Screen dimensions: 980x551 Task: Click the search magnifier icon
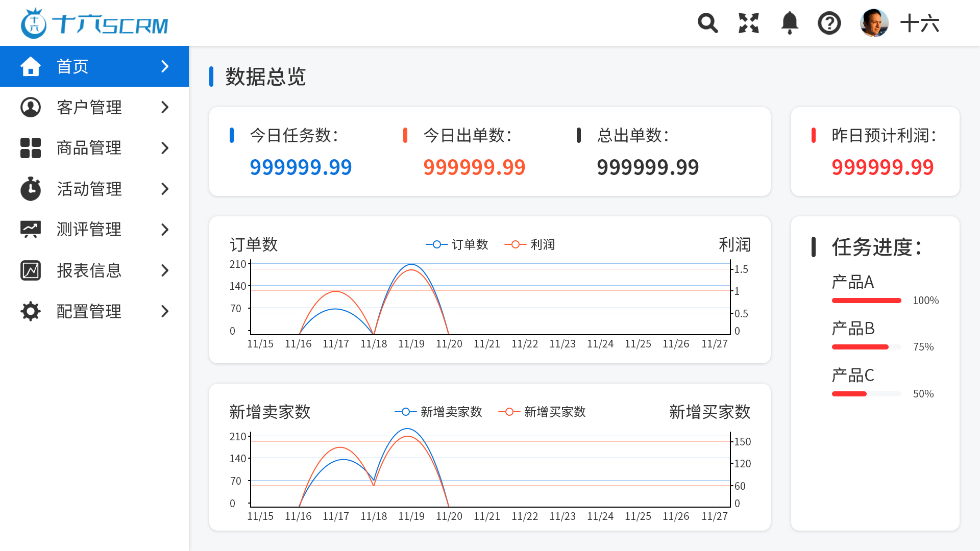[x=707, y=23]
